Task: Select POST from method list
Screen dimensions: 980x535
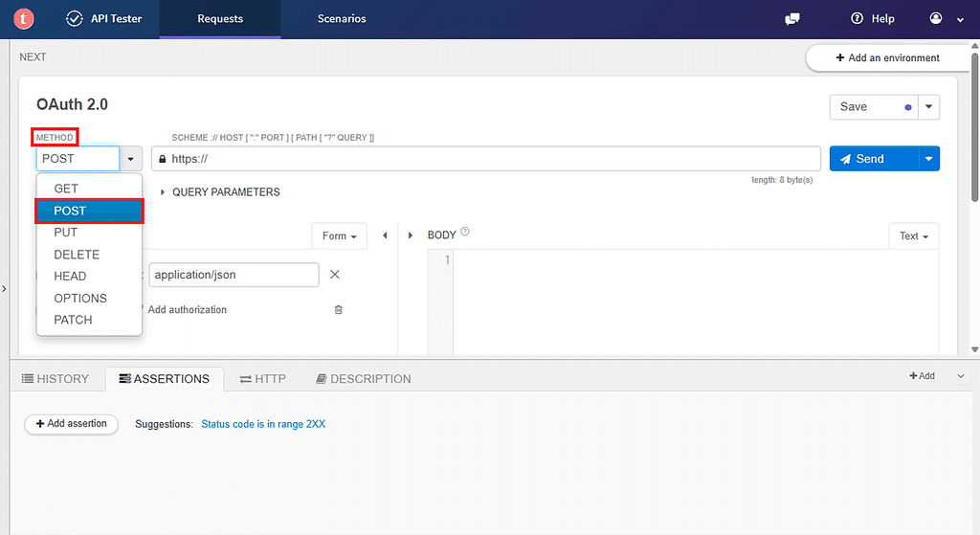Action: pyautogui.click(x=89, y=211)
